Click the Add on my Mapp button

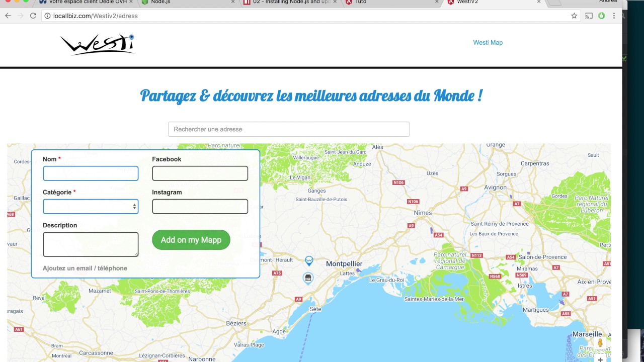191,240
